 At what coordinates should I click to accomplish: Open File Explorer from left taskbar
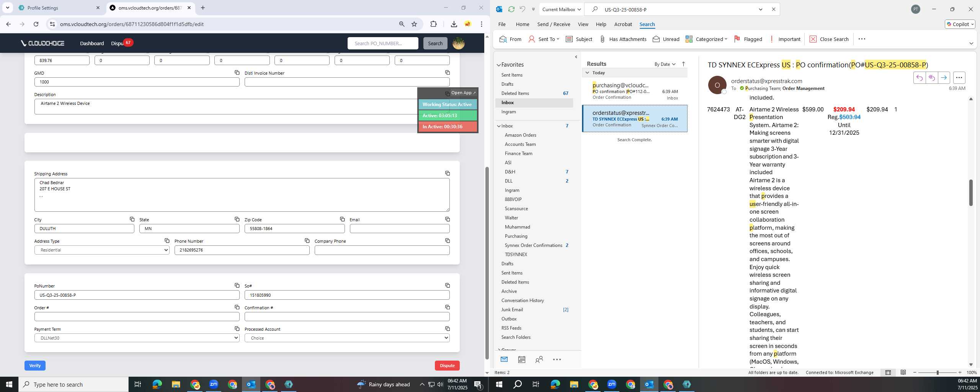[x=176, y=384]
